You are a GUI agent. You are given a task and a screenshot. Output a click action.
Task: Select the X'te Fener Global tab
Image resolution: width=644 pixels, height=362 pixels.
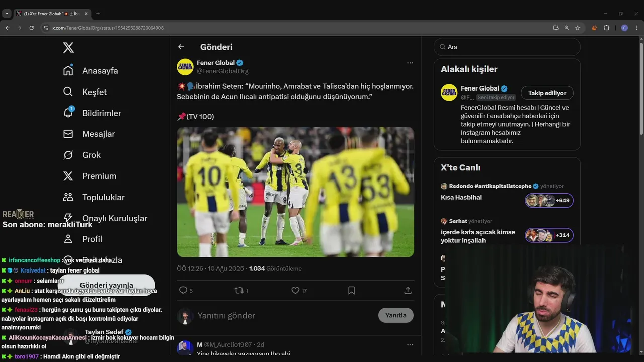click(51, 13)
